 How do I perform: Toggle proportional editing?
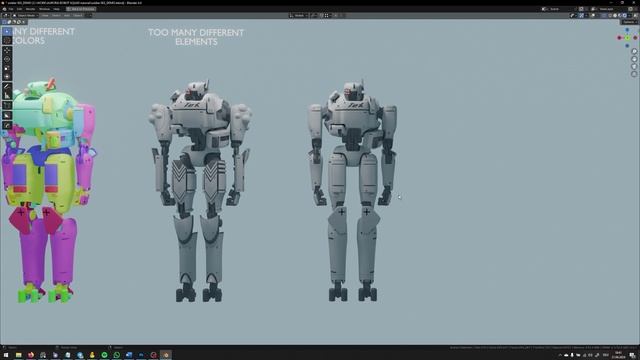(x=336, y=16)
